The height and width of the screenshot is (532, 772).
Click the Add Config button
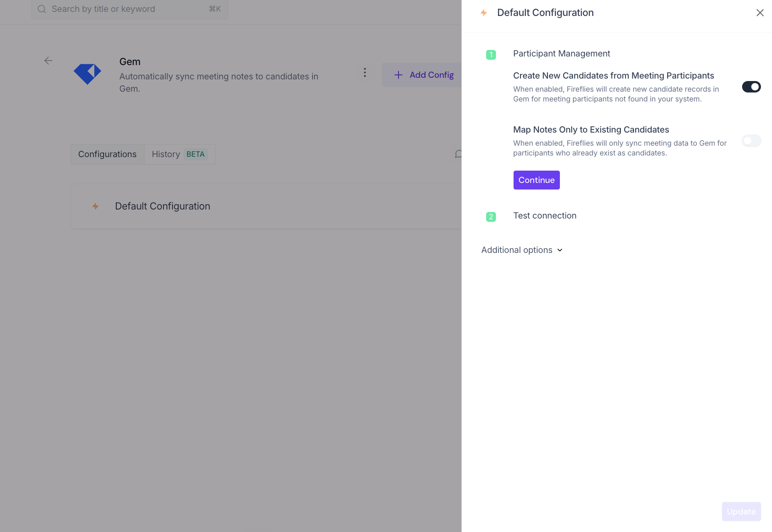click(422, 75)
